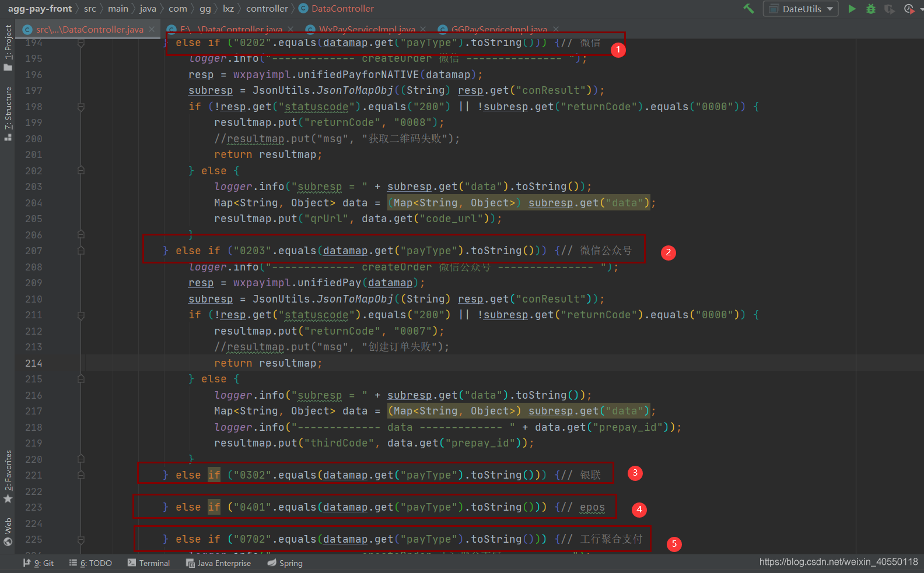Collapse code fold at line 211
Screen dimensions: 924x573
[x=81, y=315]
